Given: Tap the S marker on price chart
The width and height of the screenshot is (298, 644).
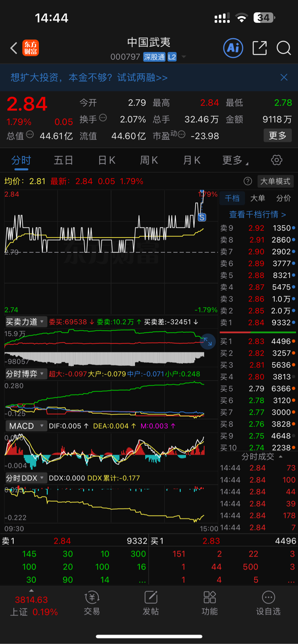Looking at the screenshot, I should click(x=202, y=217).
